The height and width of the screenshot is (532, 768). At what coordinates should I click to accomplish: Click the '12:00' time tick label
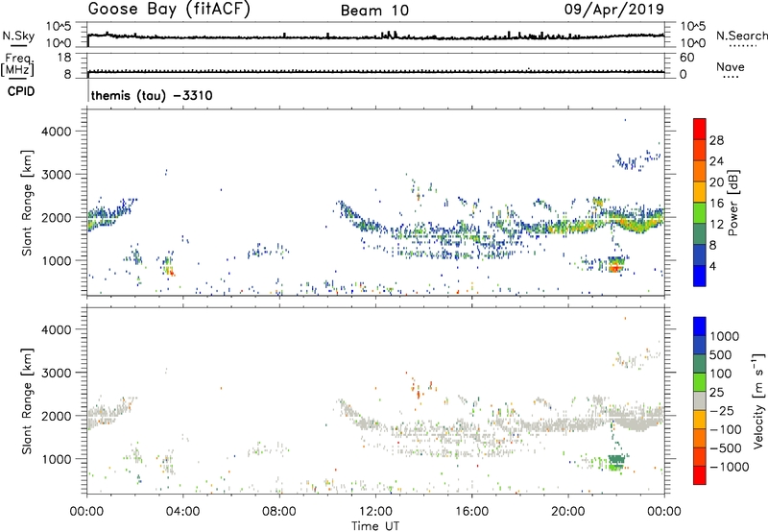click(x=375, y=512)
